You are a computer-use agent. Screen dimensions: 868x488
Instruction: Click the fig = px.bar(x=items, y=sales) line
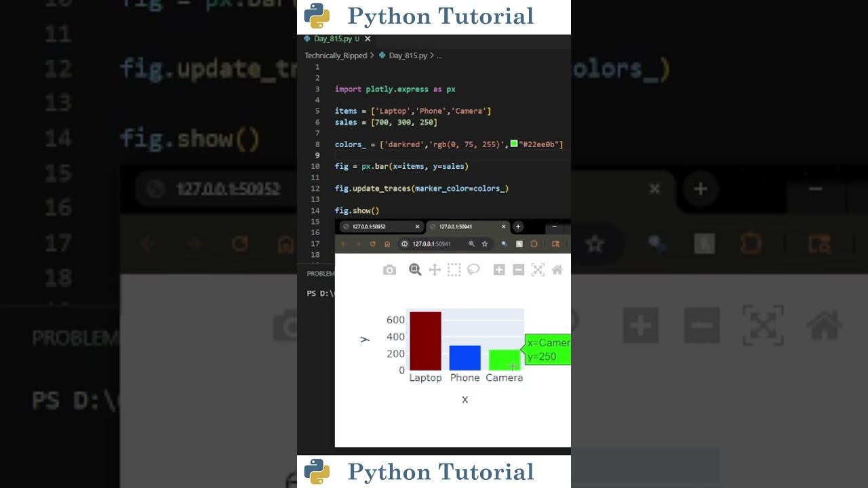coord(401,166)
